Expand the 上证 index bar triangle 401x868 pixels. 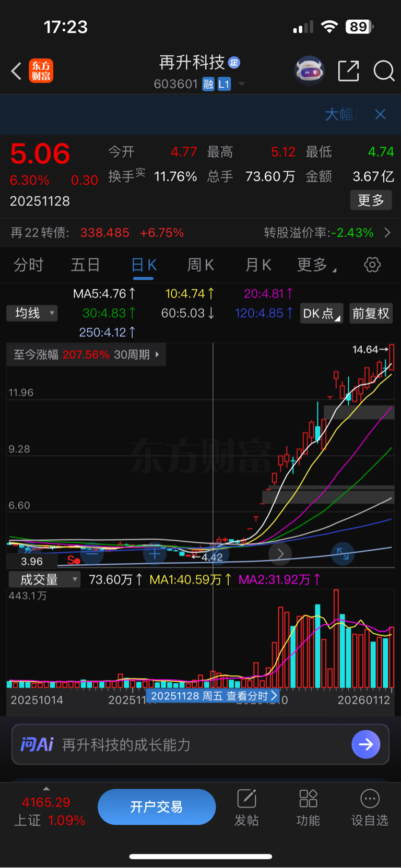46,789
